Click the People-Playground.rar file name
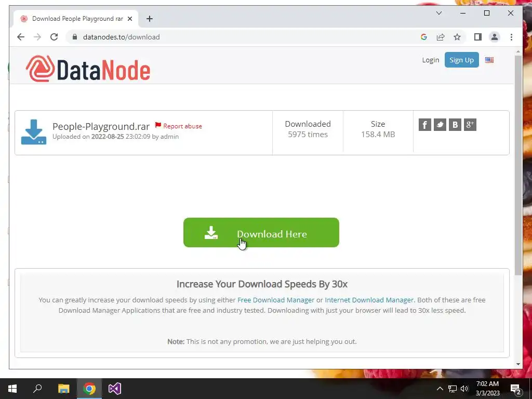This screenshot has height=399, width=532. [101, 126]
